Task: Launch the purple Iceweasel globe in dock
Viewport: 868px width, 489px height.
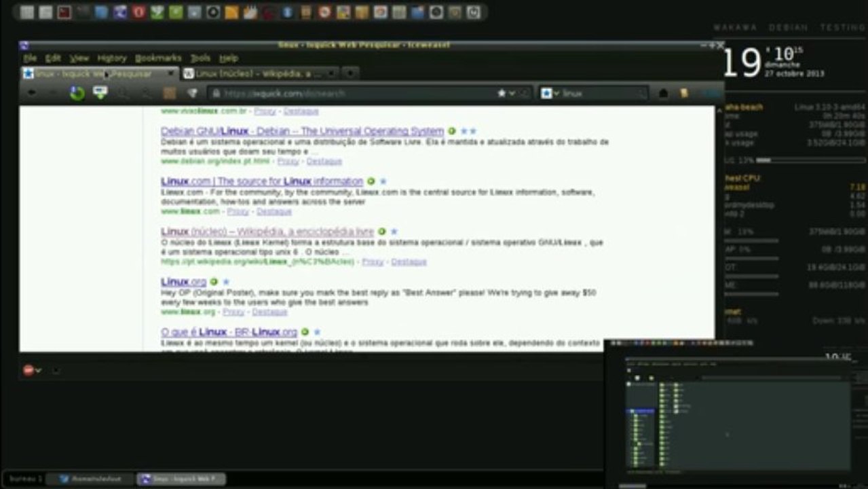Action: 120,12
